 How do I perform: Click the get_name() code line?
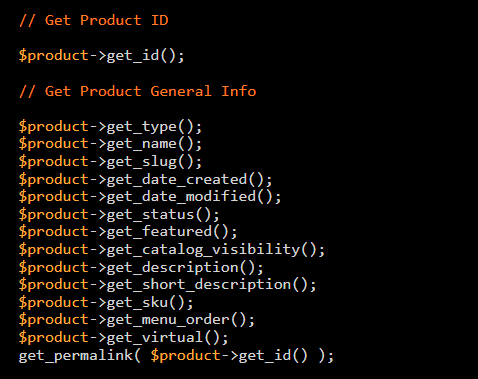(x=110, y=144)
